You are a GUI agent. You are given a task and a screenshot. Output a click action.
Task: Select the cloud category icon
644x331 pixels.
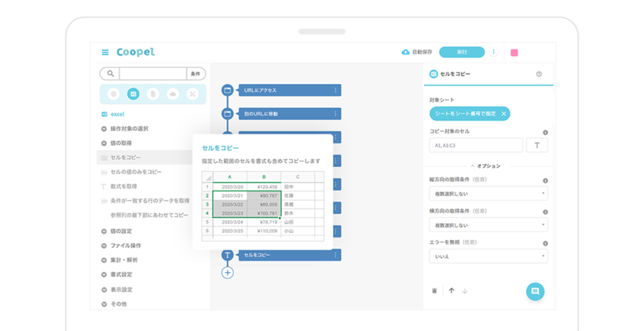173,94
